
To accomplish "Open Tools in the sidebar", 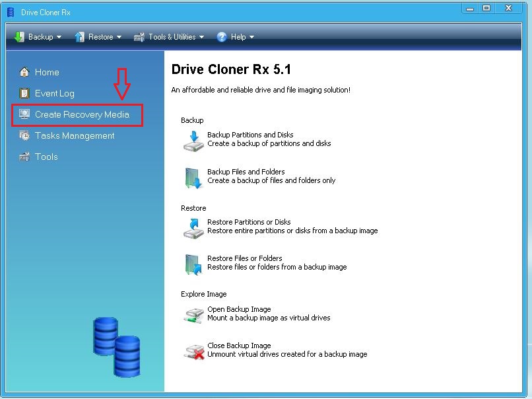I will click(x=46, y=157).
